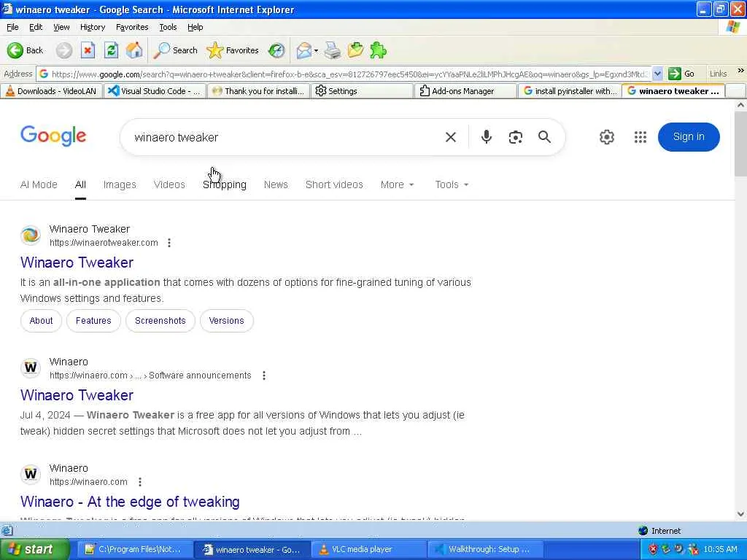Expand the Mail icon dropdown arrow

pyautogui.click(x=316, y=50)
